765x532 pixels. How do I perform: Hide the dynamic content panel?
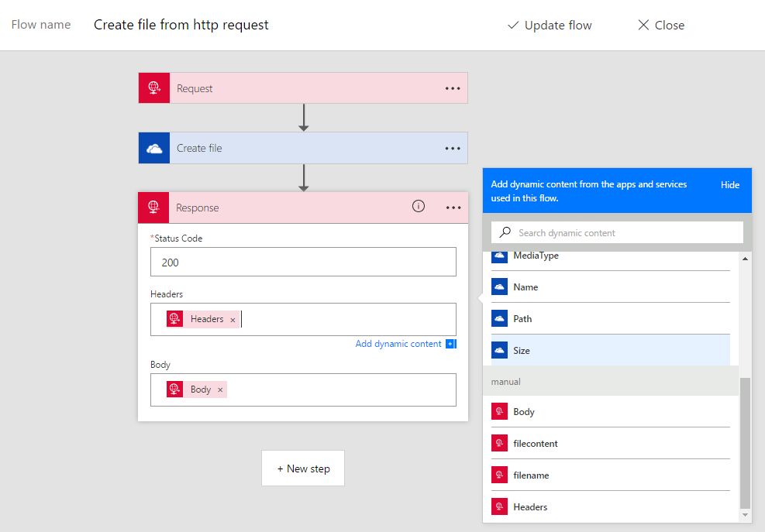click(729, 185)
